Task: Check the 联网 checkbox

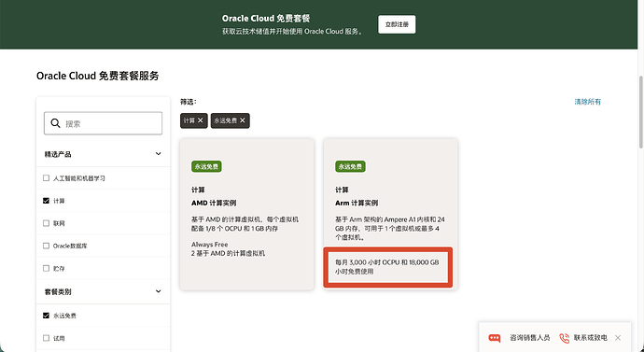Action: click(x=46, y=223)
